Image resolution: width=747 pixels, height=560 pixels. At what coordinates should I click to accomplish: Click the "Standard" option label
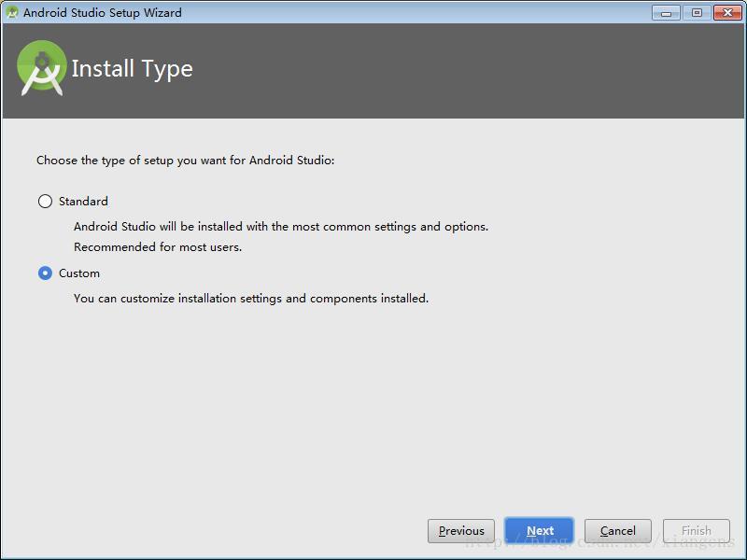pos(83,201)
